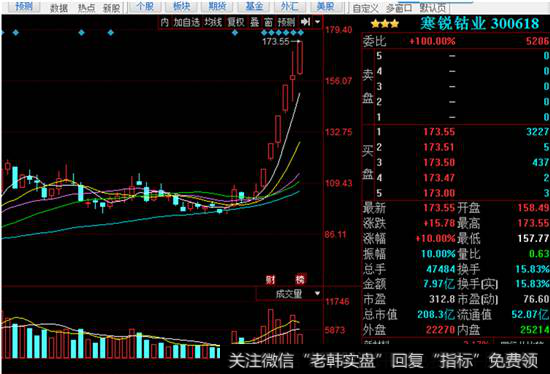The height and width of the screenshot is (374, 550).
Task: Click the 叠 overlay button
Action: [x=254, y=22]
